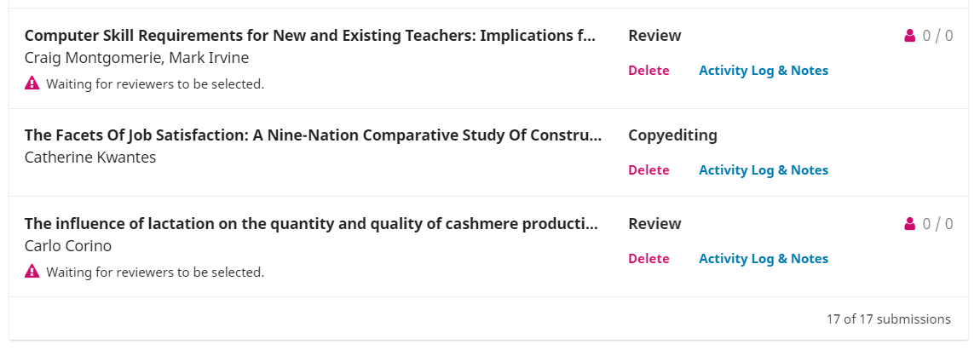Open the influence of lactation submission title

pos(311,224)
